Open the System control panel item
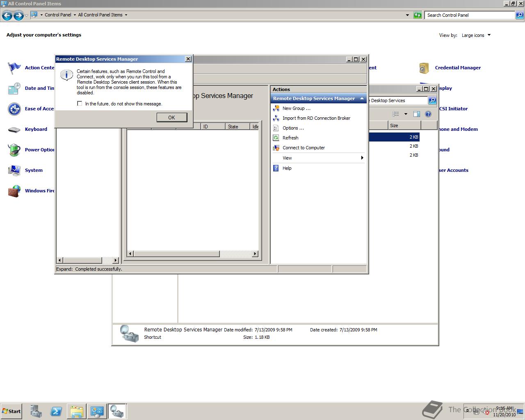The height and width of the screenshot is (420, 525). tap(34, 170)
